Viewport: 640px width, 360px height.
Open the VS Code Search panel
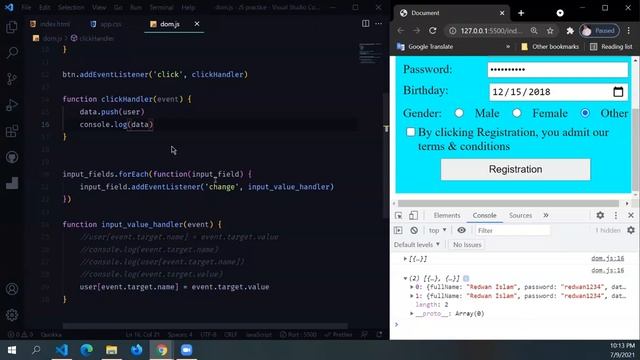pyautogui.click(x=12, y=53)
